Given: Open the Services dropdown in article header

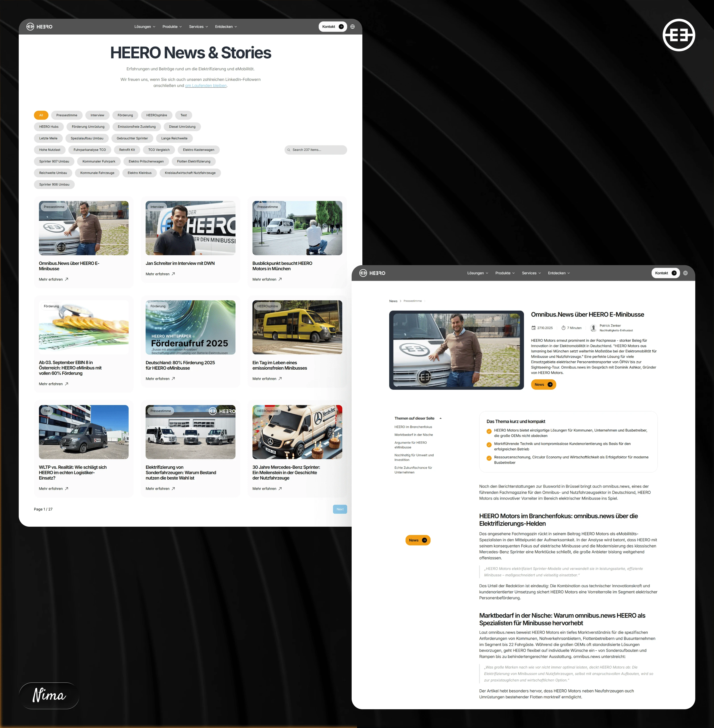Looking at the screenshot, I should coord(531,273).
